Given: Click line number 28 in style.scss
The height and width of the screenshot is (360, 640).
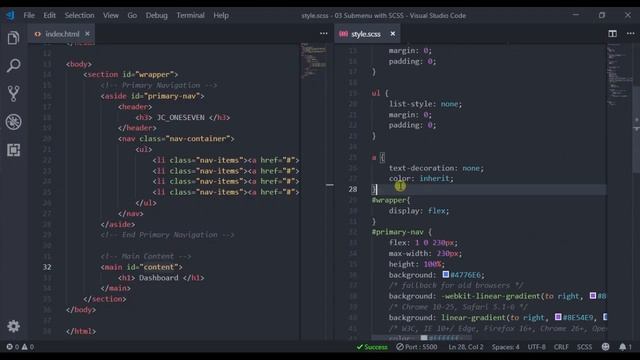Looking at the screenshot, I should (x=353, y=189).
